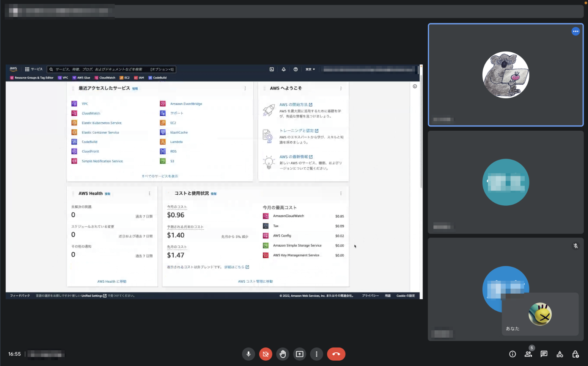Click the ElastiCache service icon
Viewport: 588px width, 366px height.
point(163,132)
